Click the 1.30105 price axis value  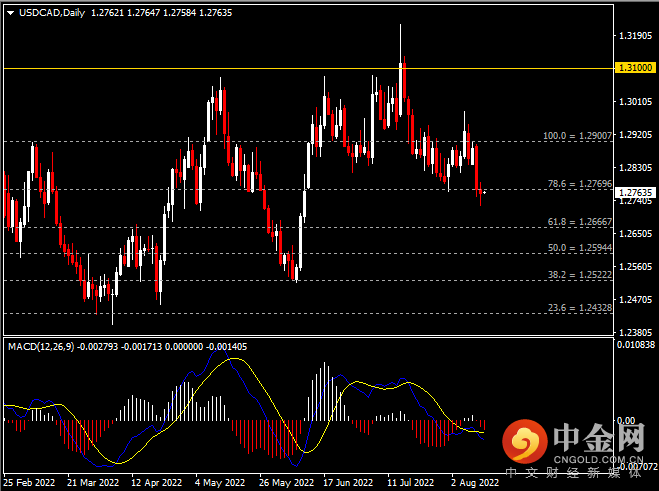[x=635, y=101]
